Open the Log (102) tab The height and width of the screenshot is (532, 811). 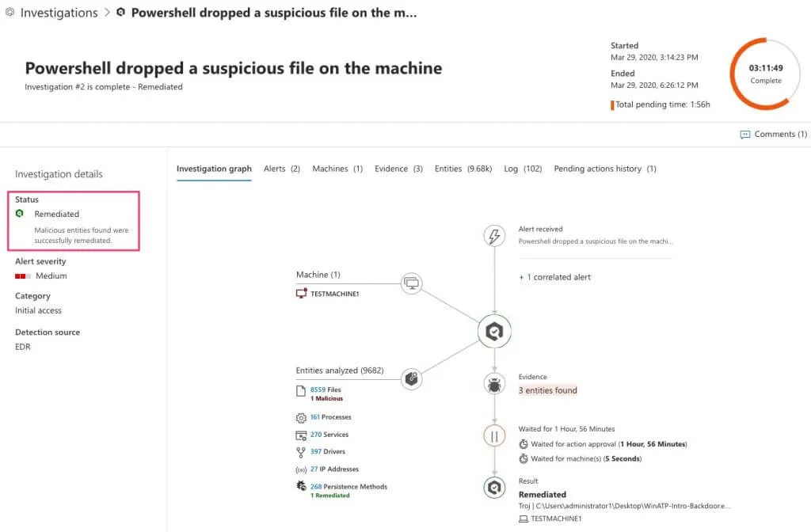point(523,169)
